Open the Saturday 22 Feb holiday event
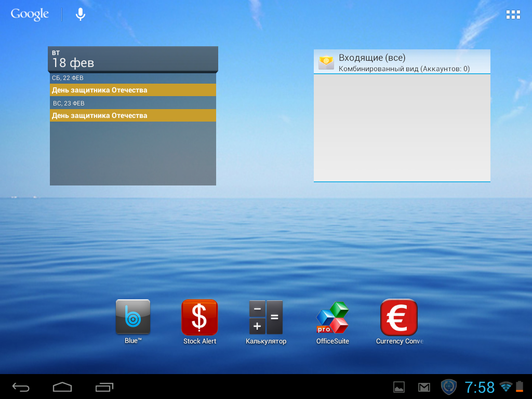This screenshot has width=532, height=399. pos(133,90)
